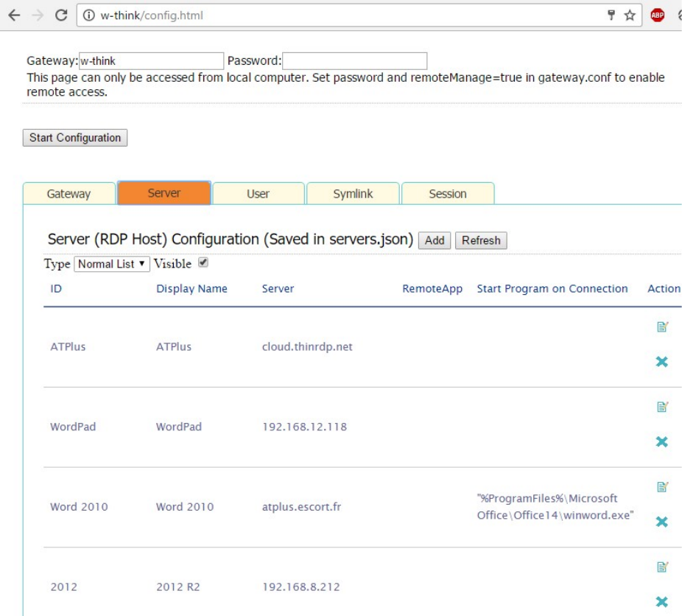
Task: Click Add to create a server
Action: click(x=435, y=240)
